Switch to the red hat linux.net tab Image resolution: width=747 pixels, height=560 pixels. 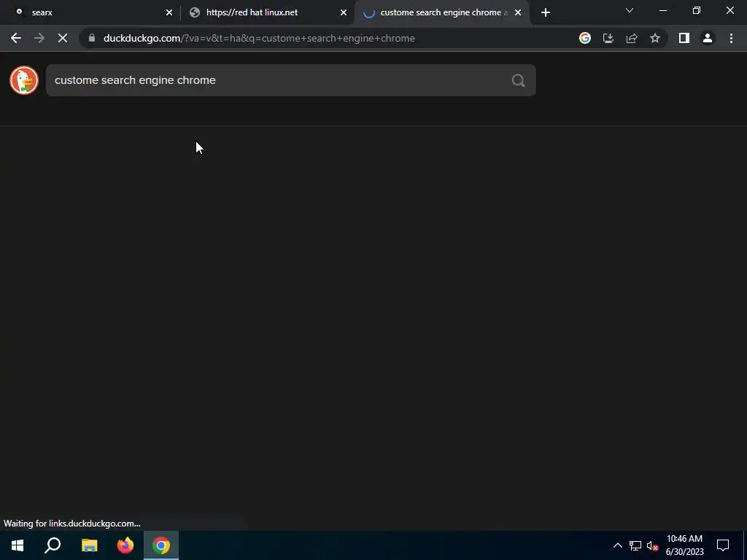267,12
